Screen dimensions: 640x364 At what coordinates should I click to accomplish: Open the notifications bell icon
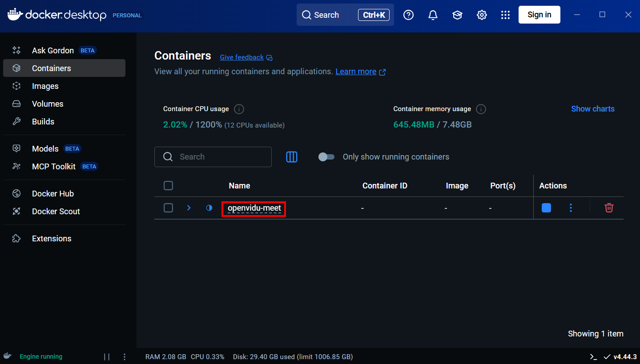(x=433, y=15)
